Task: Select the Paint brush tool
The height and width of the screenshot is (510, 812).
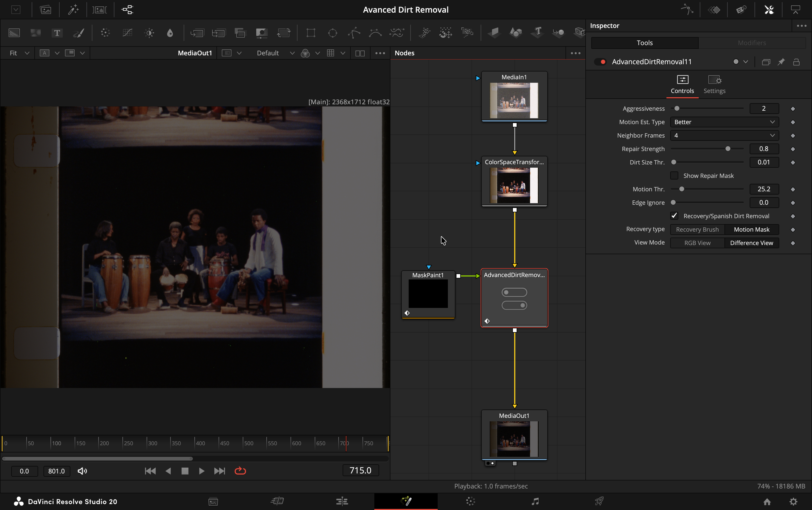Action: click(x=78, y=33)
